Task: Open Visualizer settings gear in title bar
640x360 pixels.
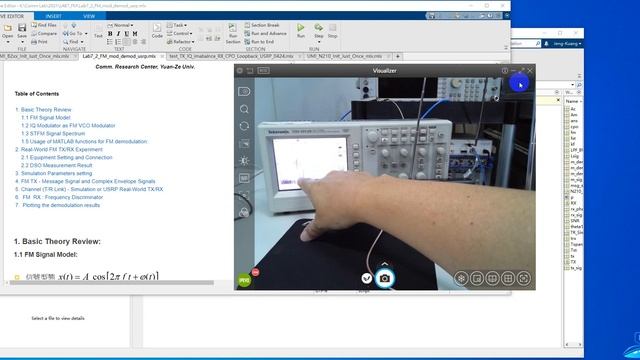Action: tap(240, 71)
